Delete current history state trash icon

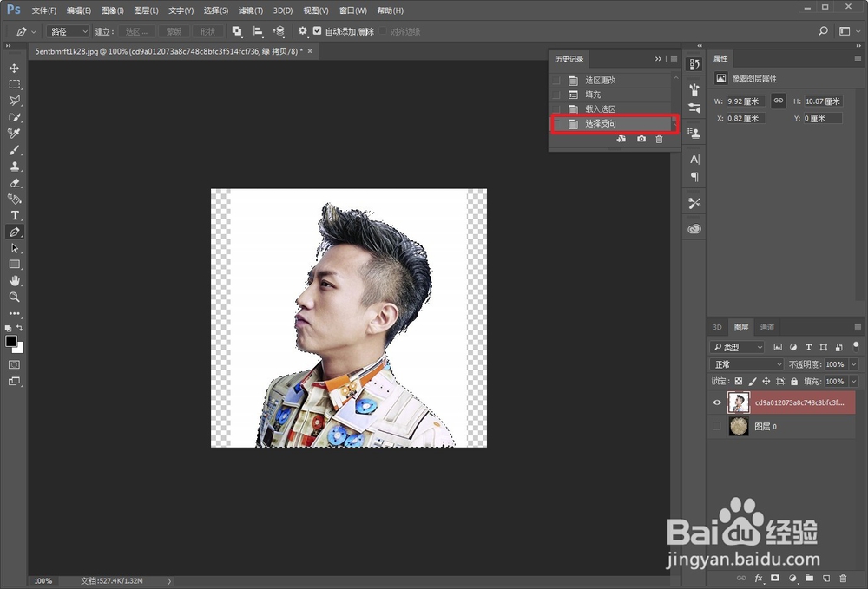[x=659, y=139]
